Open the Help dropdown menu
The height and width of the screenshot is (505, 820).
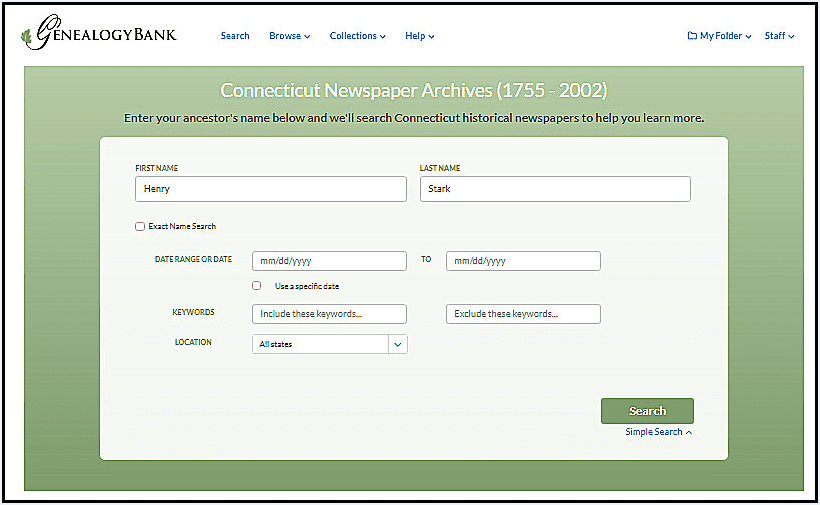pyautogui.click(x=419, y=36)
